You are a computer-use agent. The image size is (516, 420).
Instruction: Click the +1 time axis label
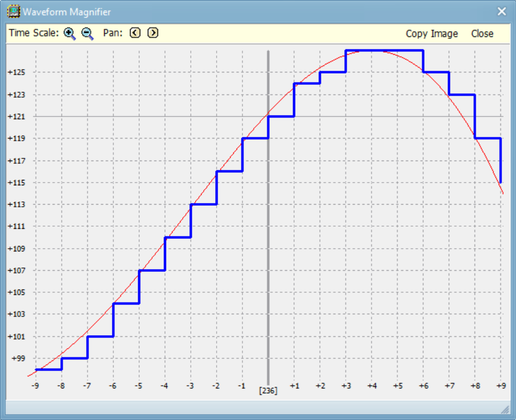(x=295, y=386)
